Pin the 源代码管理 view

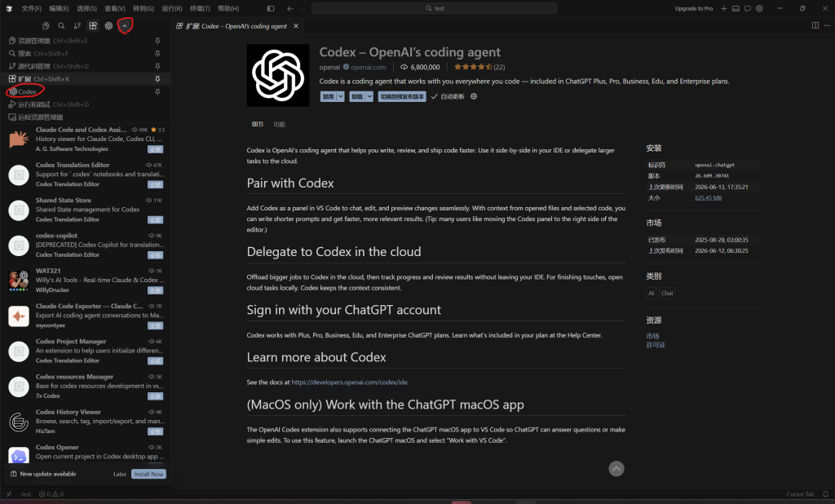(x=157, y=66)
